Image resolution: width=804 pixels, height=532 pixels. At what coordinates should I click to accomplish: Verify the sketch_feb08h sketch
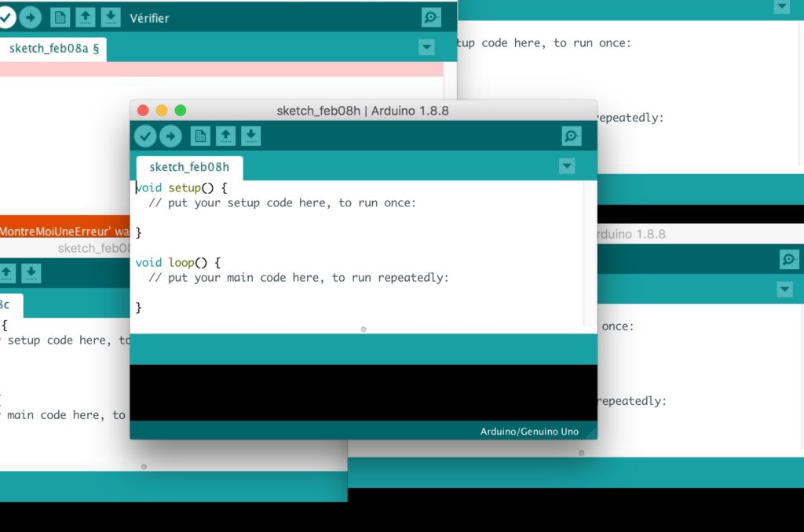coord(145,135)
